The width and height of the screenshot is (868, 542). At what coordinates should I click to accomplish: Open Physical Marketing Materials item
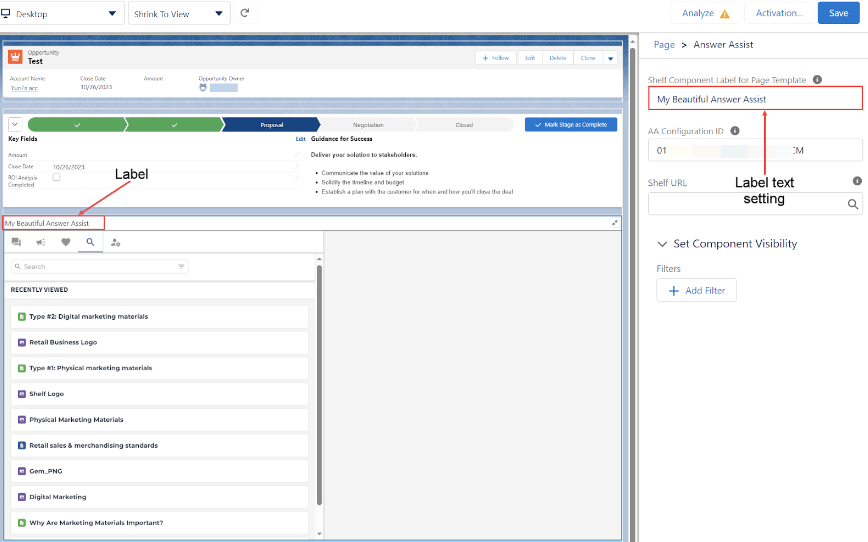click(x=159, y=420)
